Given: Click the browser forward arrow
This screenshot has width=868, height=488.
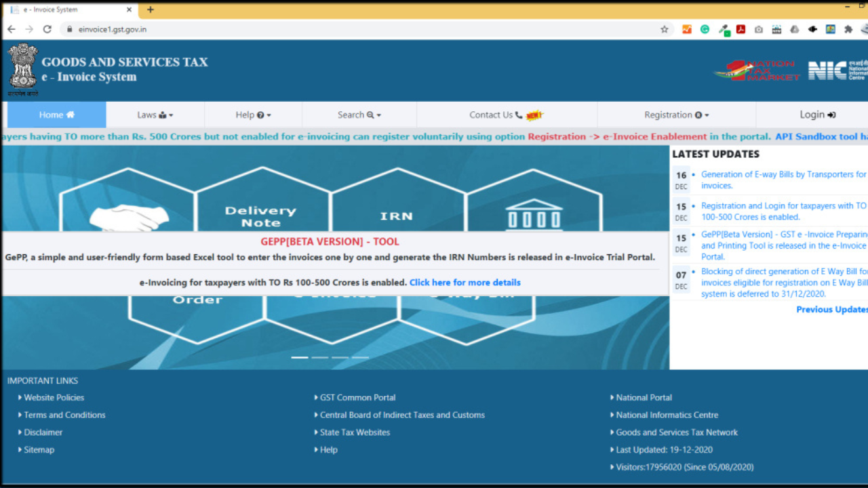Looking at the screenshot, I should point(29,29).
